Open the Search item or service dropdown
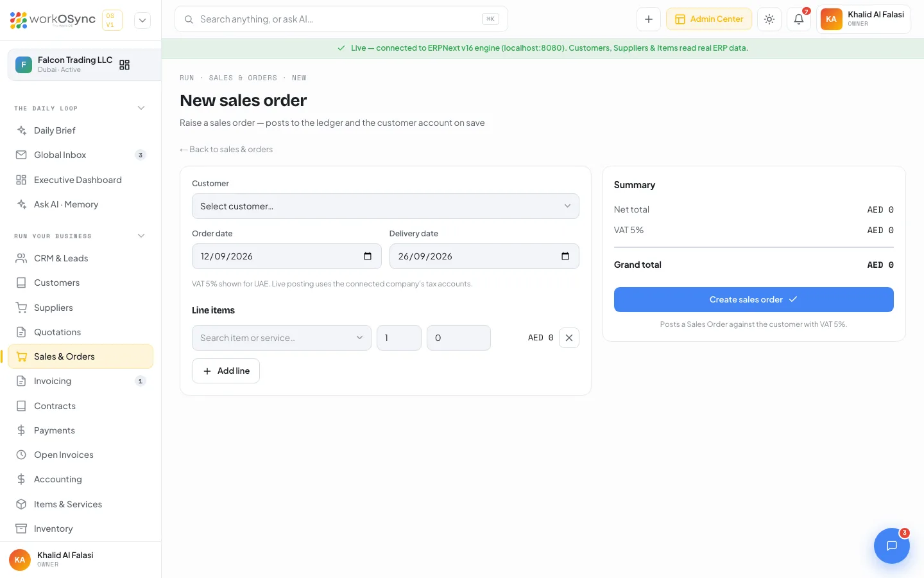The height and width of the screenshot is (578, 924). click(x=282, y=338)
